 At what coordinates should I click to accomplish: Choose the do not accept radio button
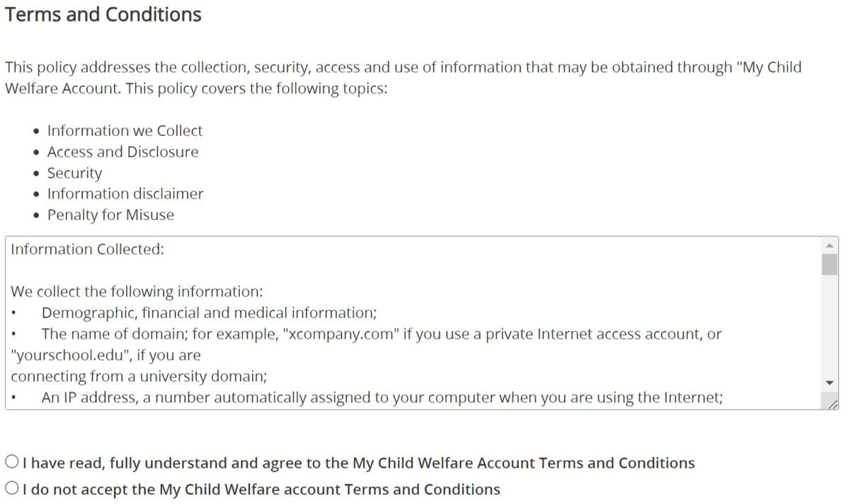pyautogui.click(x=12, y=488)
